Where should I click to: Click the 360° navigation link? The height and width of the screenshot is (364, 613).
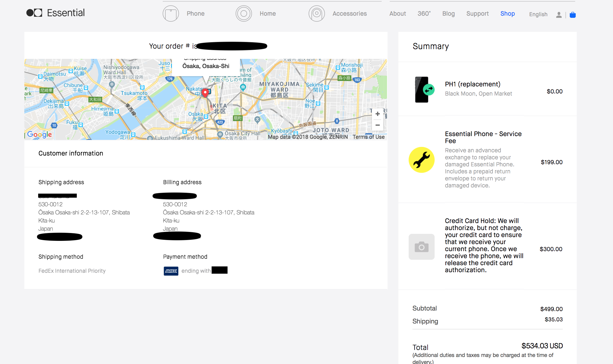point(424,14)
